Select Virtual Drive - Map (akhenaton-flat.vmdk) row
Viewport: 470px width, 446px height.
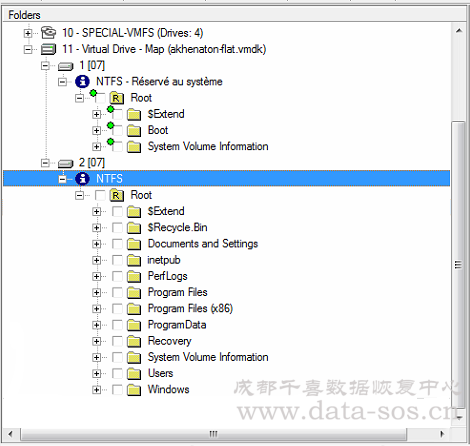click(164, 49)
